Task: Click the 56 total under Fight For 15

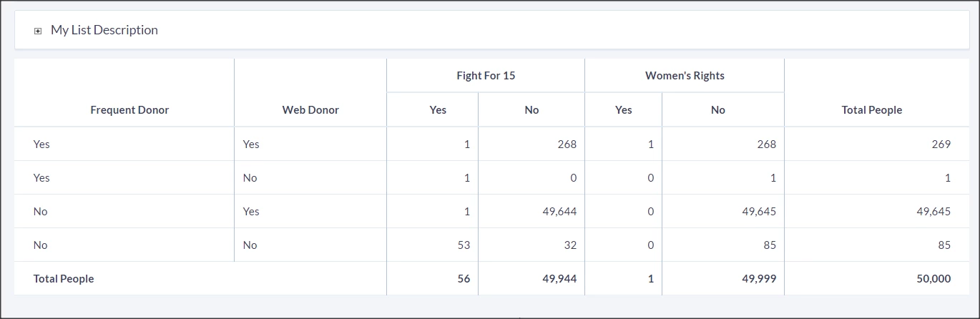Action: (x=464, y=279)
